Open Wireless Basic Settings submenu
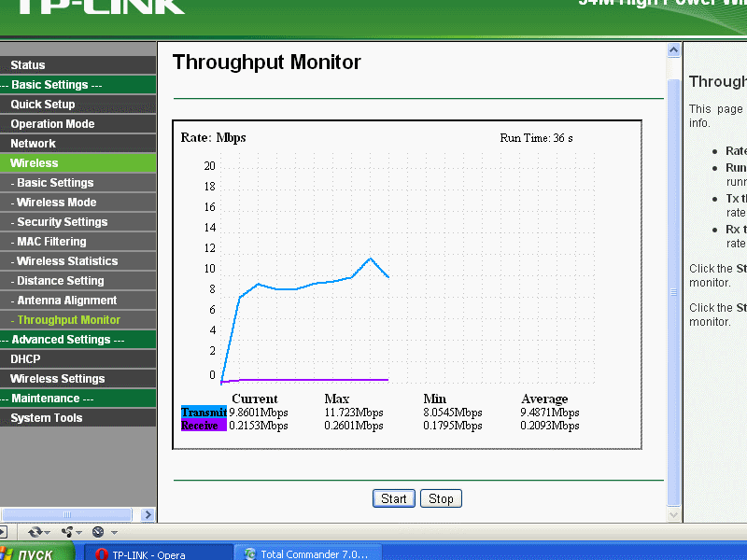The height and width of the screenshot is (560, 747). [78, 182]
